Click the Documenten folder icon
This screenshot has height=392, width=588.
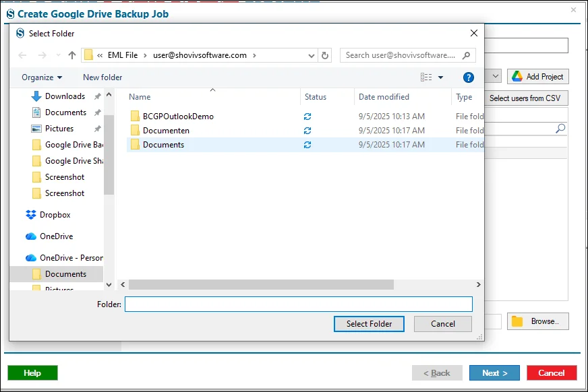pyautogui.click(x=135, y=130)
